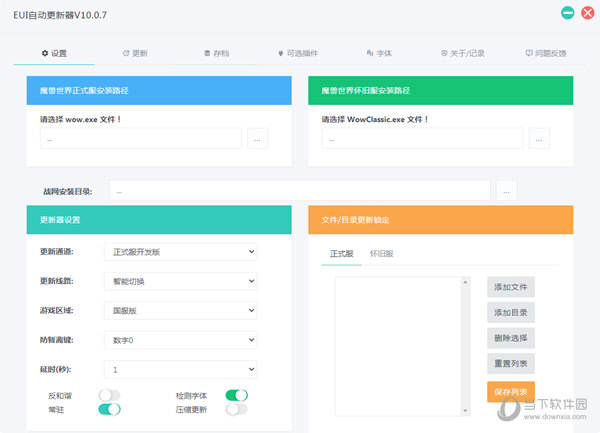
Task: Turn off the 常驻 switch
Action: pos(109,409)
